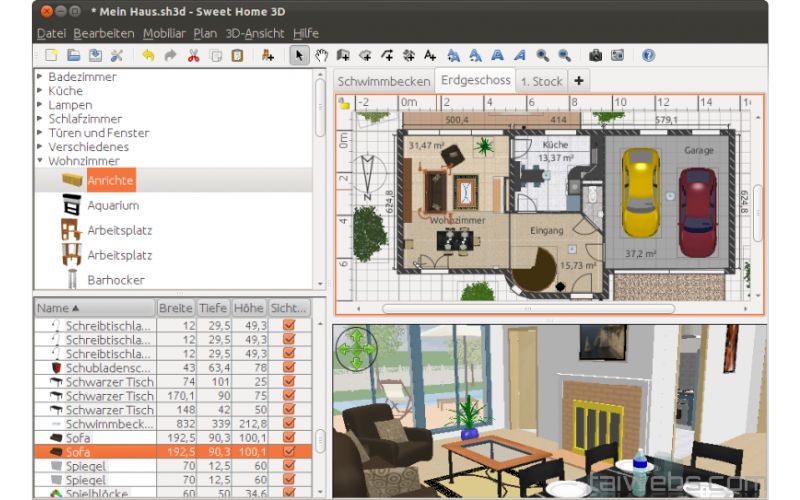
Task: Expand the Badezimmer catalog category
Action: tap(40, 77)
